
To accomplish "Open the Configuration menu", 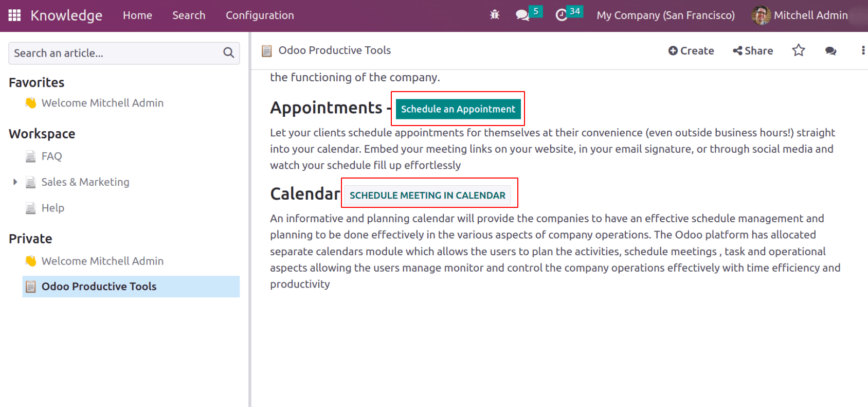I will pos(260,15).
